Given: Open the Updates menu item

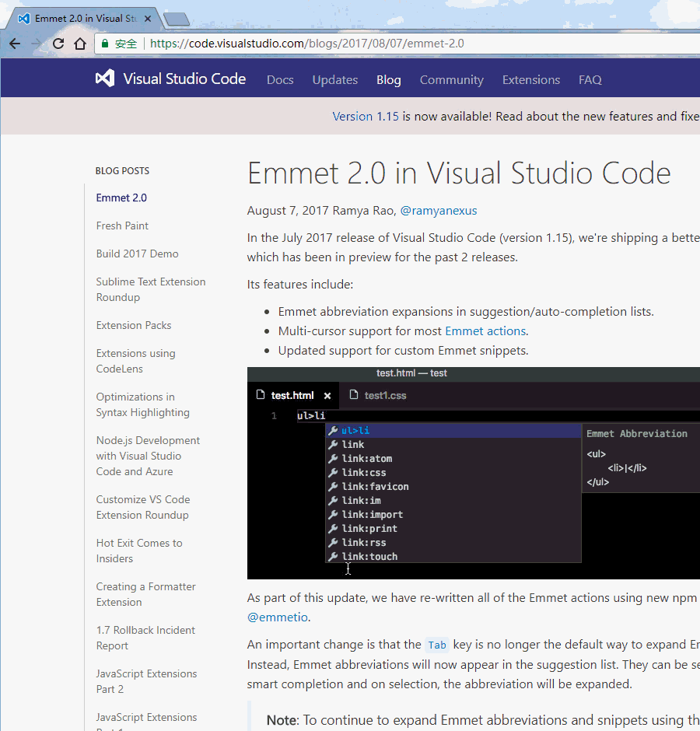Looking at the screenshot, I should [x=335, y=80].
